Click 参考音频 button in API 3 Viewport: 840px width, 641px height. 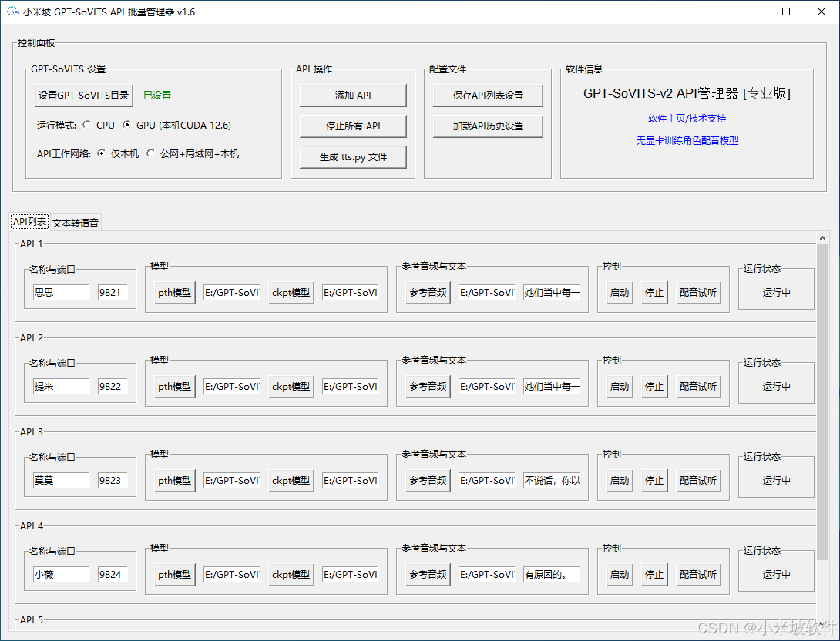428,480
